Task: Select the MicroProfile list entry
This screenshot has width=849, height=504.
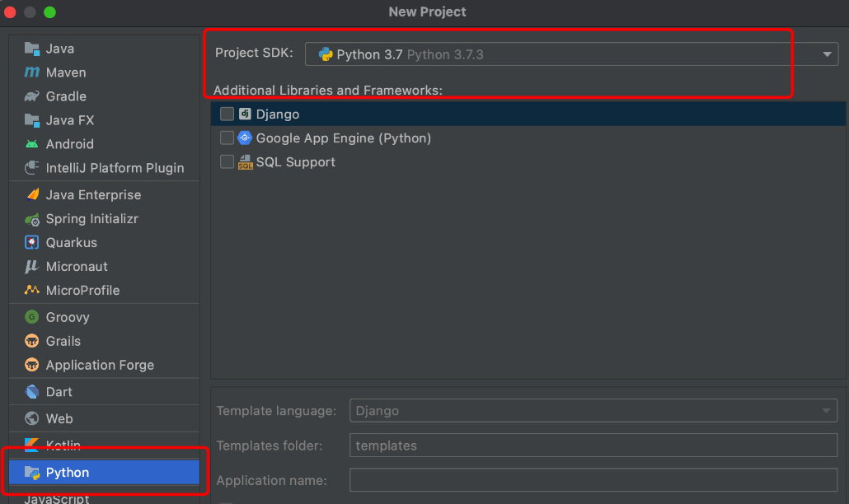Action: [104, 291]
